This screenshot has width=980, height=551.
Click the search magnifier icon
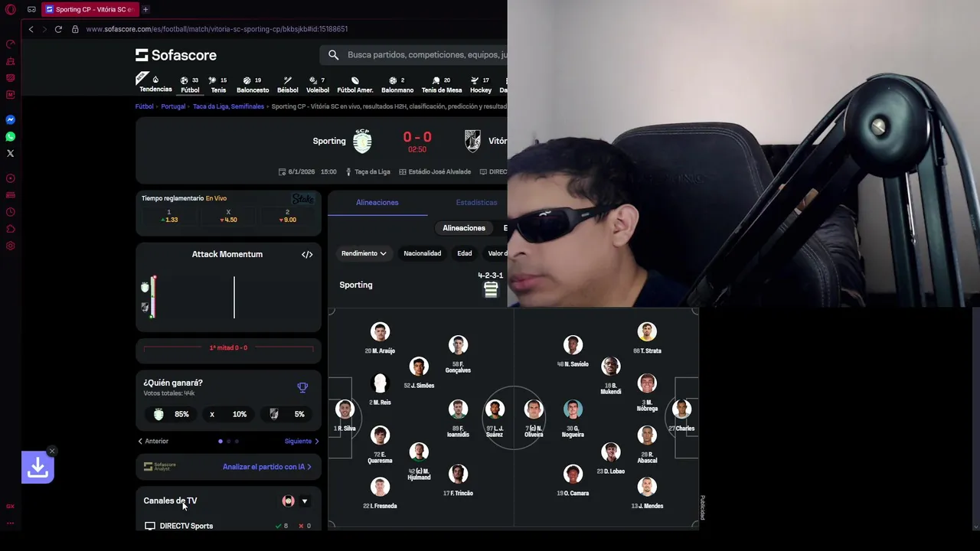(x=333, y=55)
